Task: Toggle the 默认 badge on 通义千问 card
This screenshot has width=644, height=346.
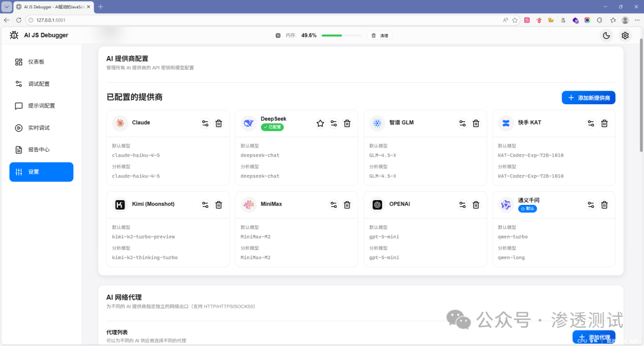Action: (x=525, y=208)
